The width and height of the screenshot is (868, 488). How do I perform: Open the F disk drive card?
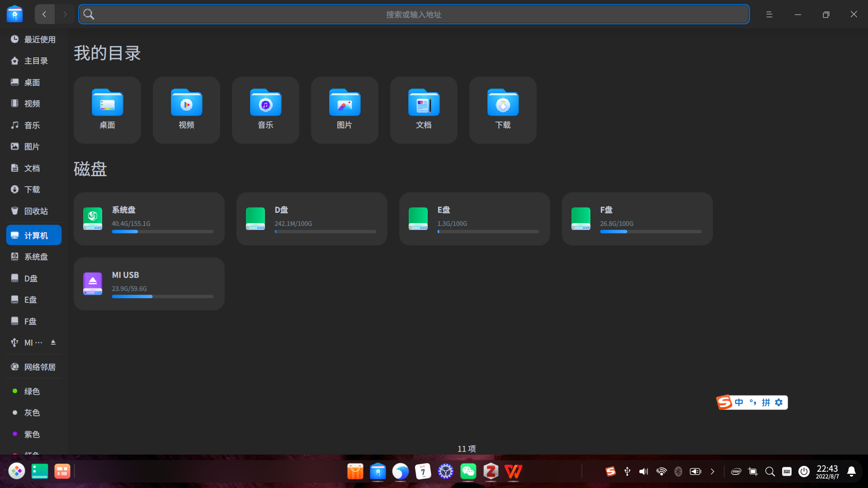pos(637,219)
